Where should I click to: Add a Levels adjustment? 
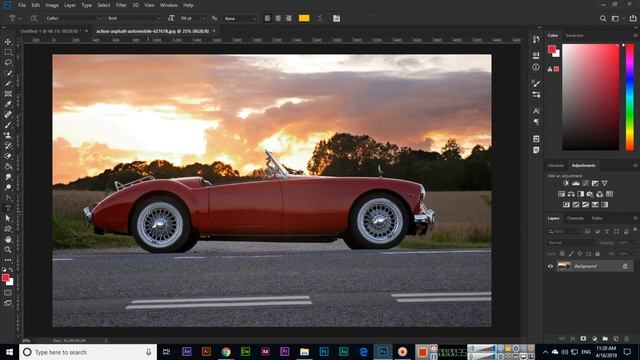[x=576, y=183]
